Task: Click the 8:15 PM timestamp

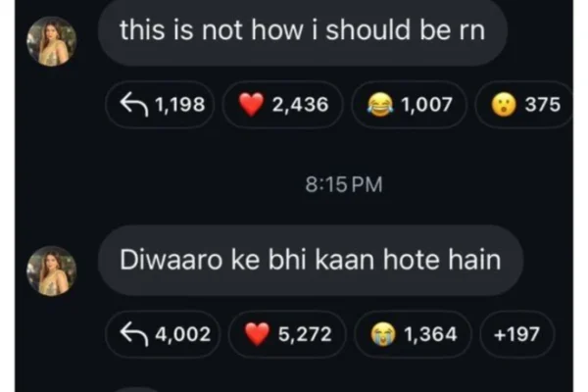Action: point(344,184)
